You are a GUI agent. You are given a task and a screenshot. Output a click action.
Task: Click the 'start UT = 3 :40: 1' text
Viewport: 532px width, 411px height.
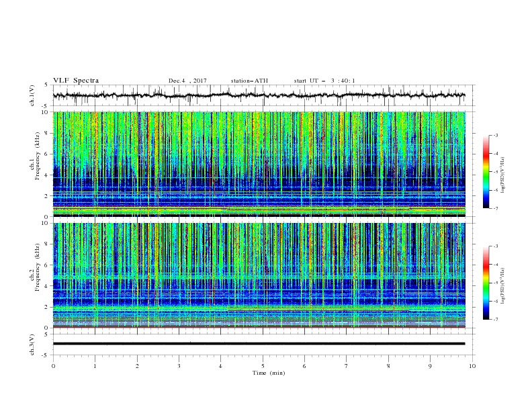(324, 81)
